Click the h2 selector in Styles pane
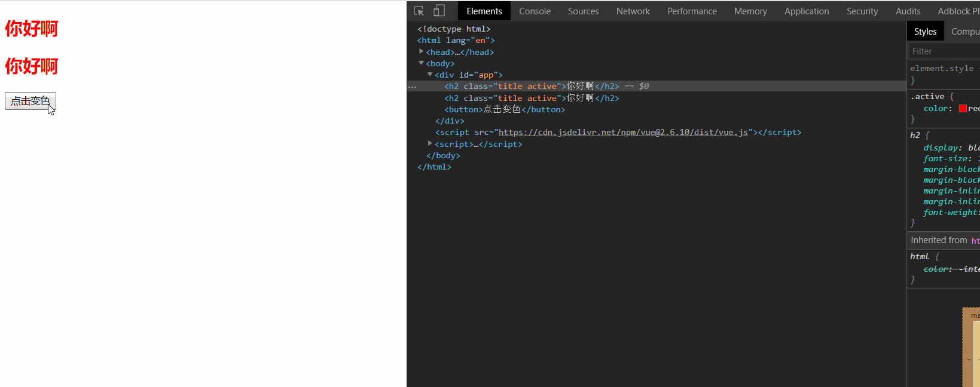This screenshot has height=387, width=980. click(x=915, y=136)
